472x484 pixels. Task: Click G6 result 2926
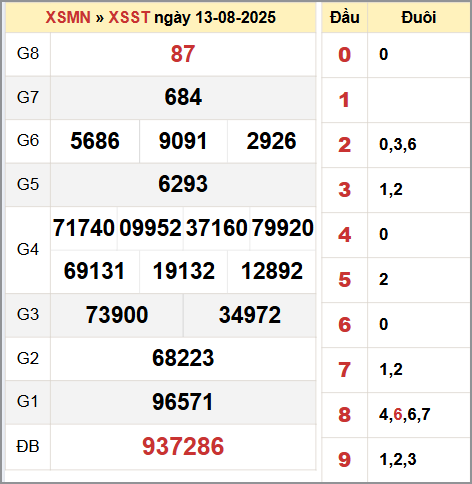(271, 141)
